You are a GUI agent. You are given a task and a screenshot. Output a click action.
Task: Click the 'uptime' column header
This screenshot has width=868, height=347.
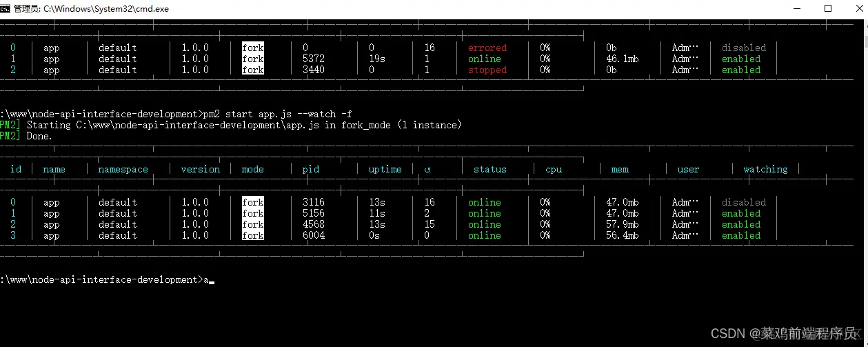[x=385, y=169]
